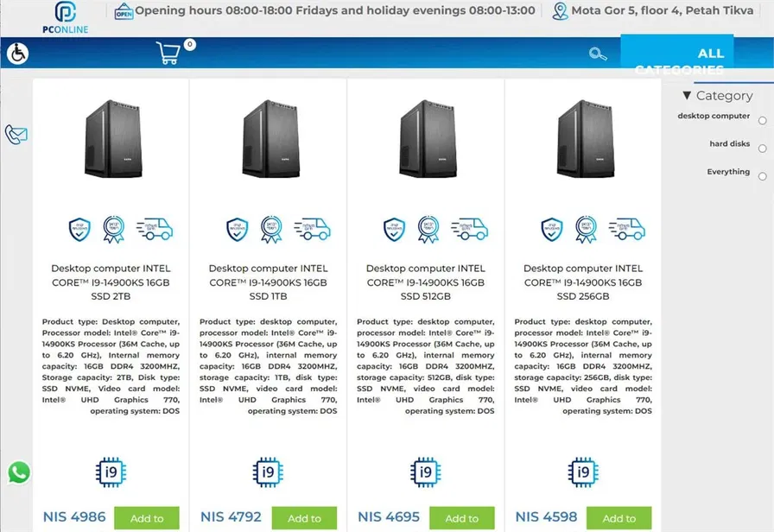Open the accessibility wheelchair icon
774x532 pixels.
[16, 54]
